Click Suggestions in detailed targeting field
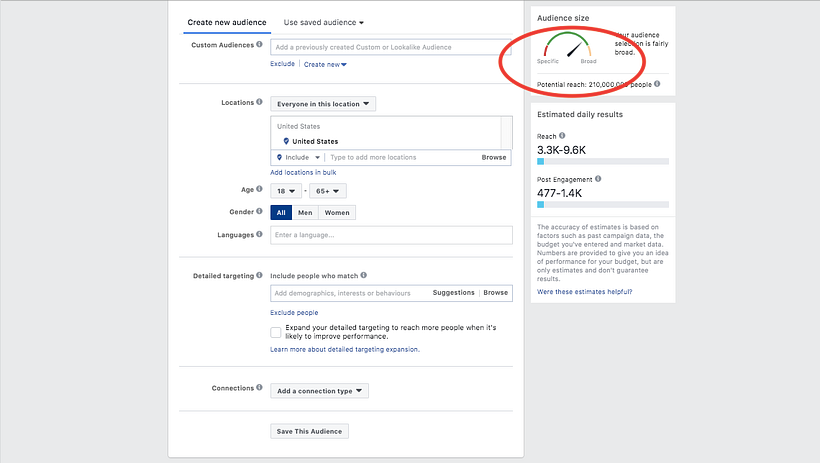This screenshot has width=820, height=463. click(x=453, y=292)
